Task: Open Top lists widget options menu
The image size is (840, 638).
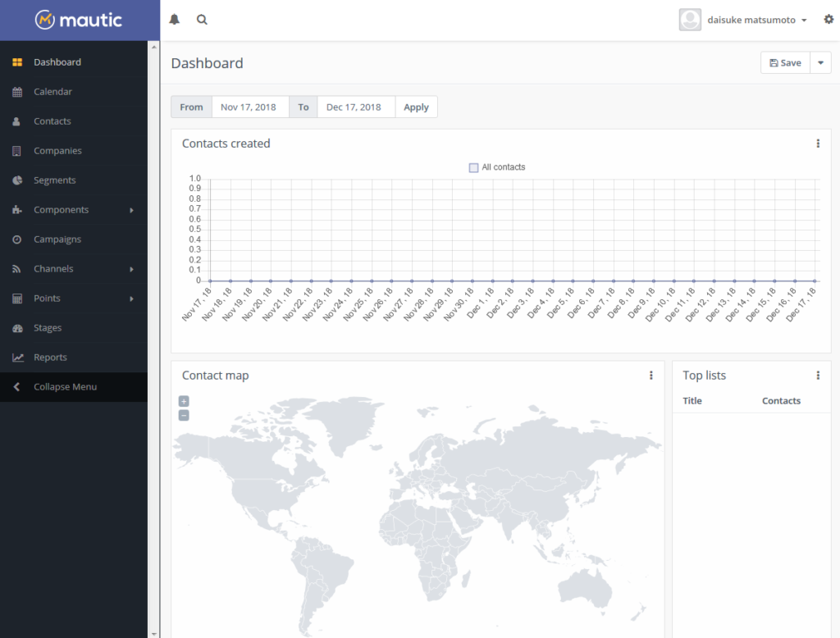Action: (x=817, y=376)
